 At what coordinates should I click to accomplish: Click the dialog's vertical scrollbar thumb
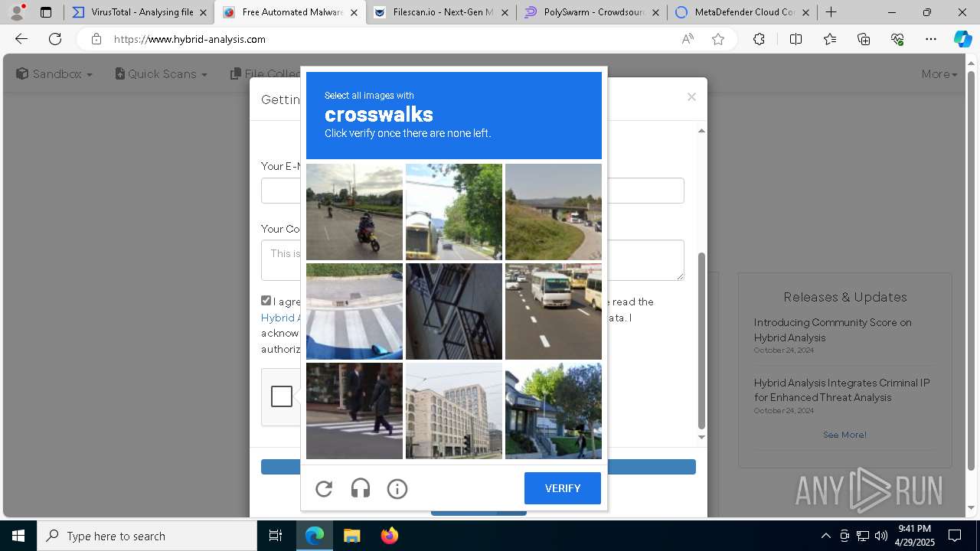click(701, 341)
